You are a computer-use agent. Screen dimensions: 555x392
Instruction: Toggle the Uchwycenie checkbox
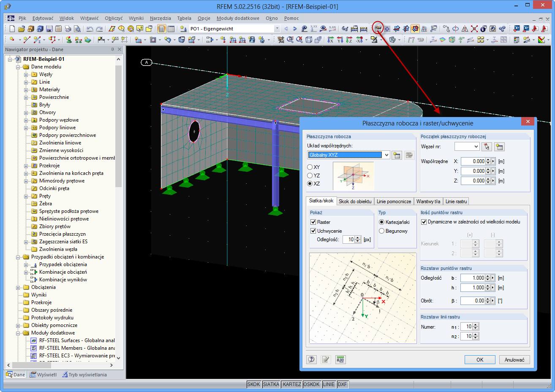[313, 231]
